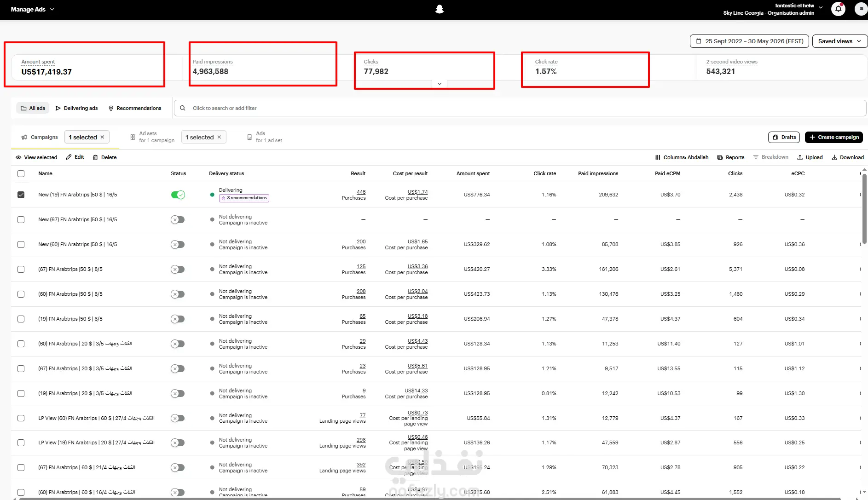Remove the Campaigns '1 selected' chip
868x500 pixels.
coord(103,137)
